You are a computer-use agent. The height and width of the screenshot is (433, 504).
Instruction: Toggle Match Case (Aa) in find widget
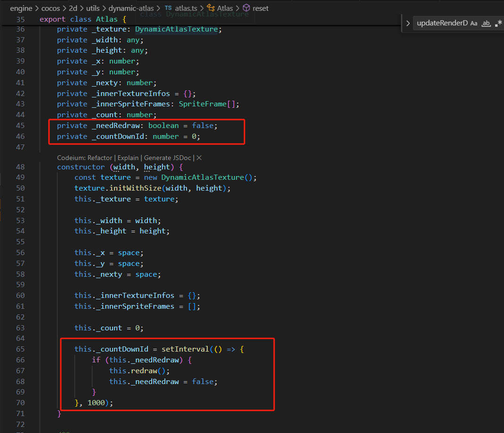(474, 23)
